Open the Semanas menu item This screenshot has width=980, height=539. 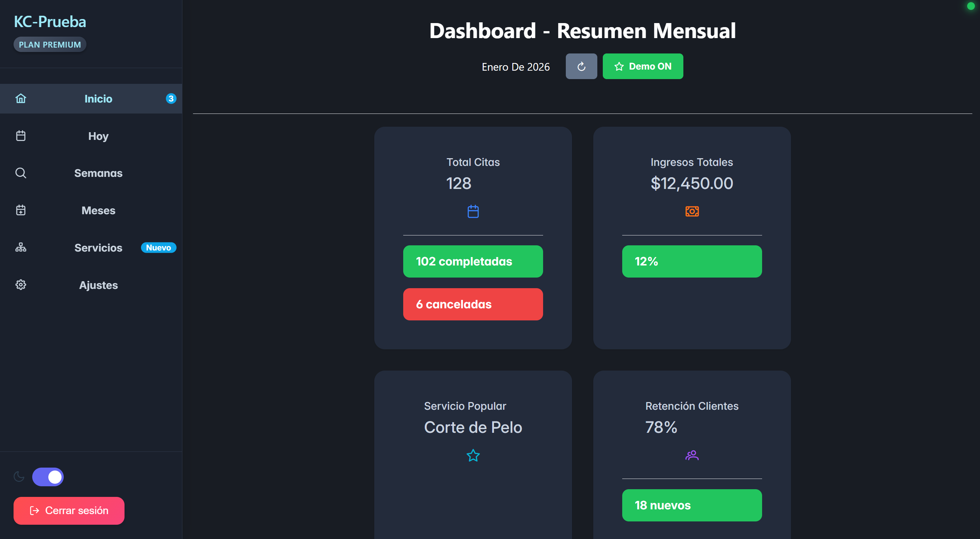point(98,173)
